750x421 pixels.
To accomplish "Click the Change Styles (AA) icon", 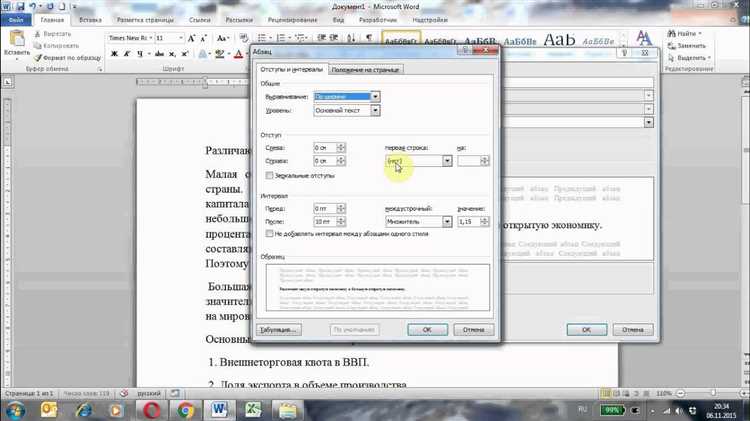I will (643, 38).
